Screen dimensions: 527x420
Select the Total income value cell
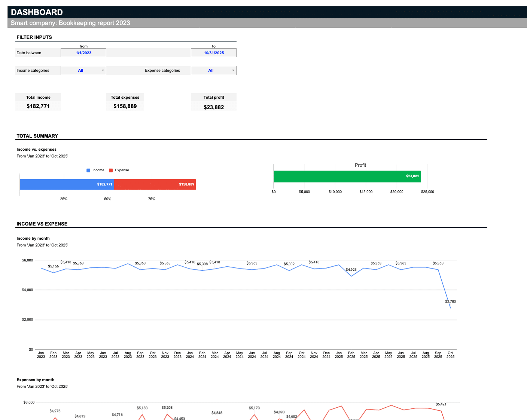(38, 106)
